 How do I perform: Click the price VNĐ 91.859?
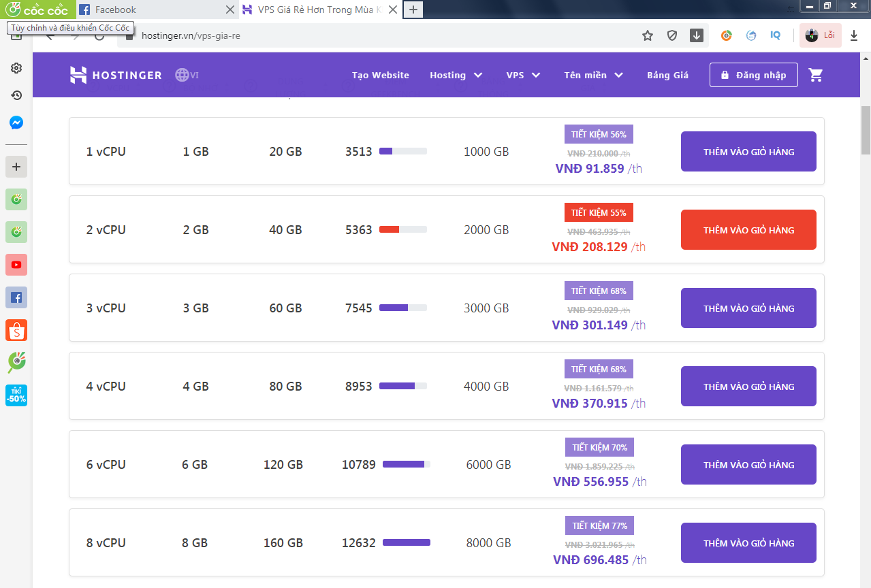(590, 168)
